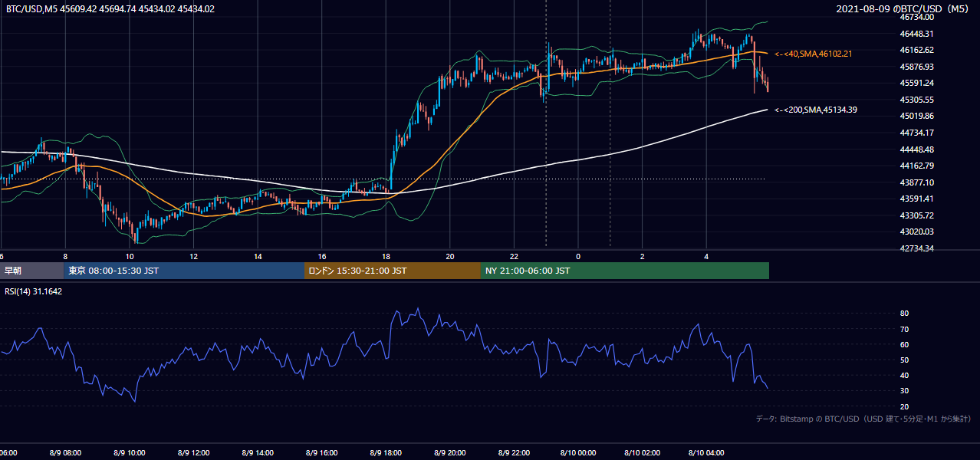
Task: Click bottom time label 8/9 16:00
Action: (322, 453)
